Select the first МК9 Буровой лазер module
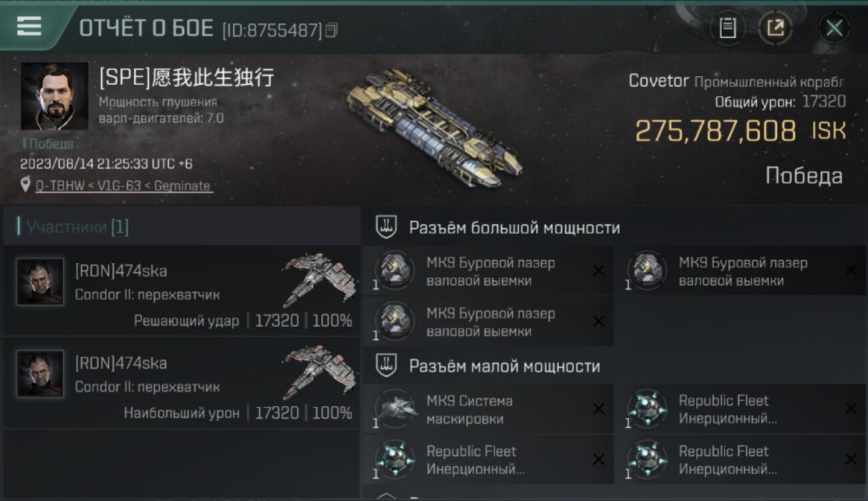Image resolution: width=868 pixels, height=501 pixels. (488, 271)
